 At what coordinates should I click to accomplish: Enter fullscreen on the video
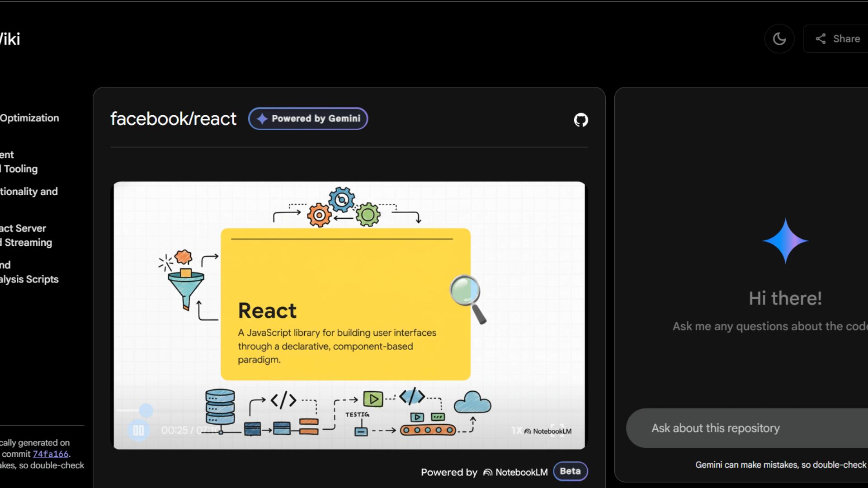coord(557,430)
